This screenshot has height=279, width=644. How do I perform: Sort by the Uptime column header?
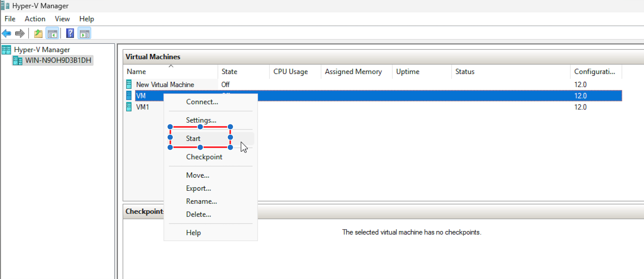pyautogui.click(x=422, y=72)
